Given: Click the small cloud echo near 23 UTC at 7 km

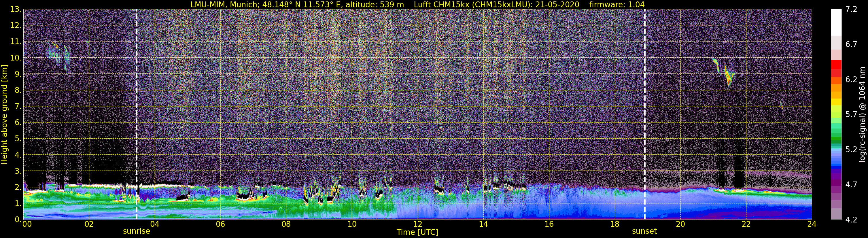Looking at the screenshot, I should coord(781,105).
